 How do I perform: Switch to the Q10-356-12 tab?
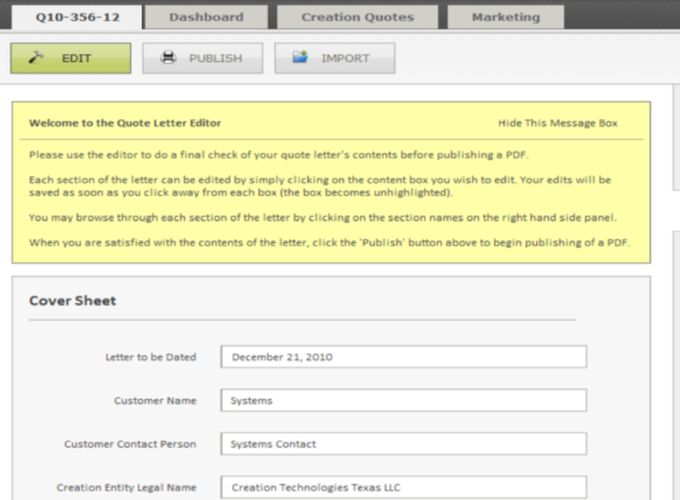(x=74, y=17)
